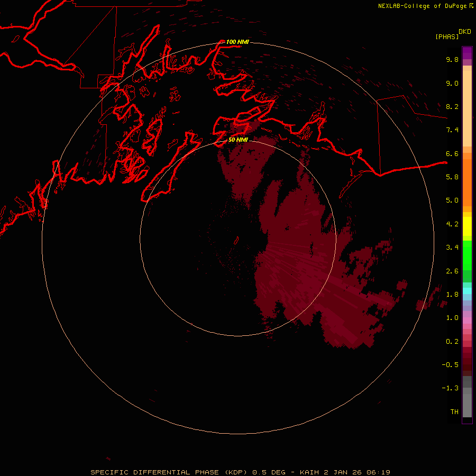Click the orange segment of the color bar
Screen dimensions: 476x476
click(x=467, y=182)
